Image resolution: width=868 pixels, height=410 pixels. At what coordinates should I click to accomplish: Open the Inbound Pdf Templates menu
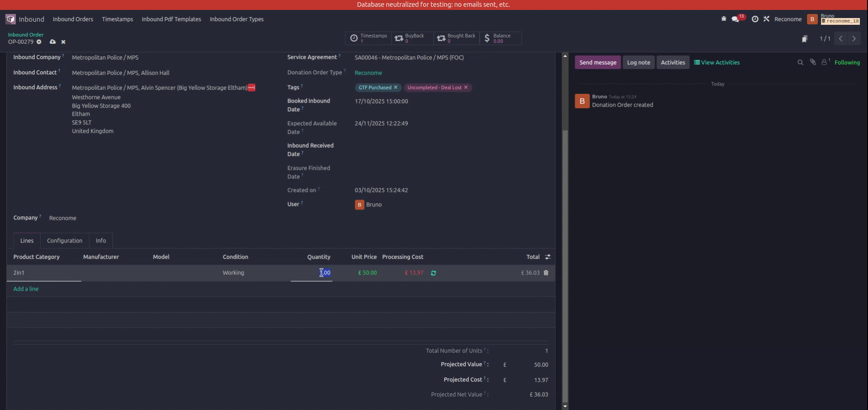click(171, 19)
